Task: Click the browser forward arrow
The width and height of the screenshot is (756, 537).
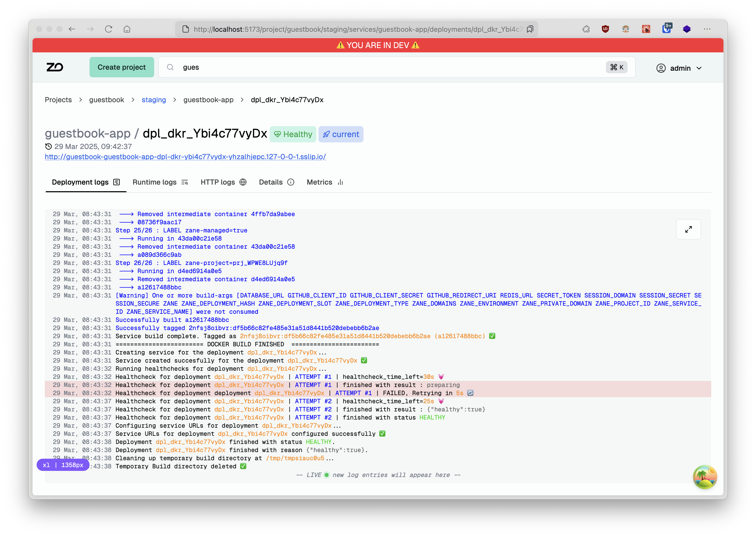Action: click(90, 29)
